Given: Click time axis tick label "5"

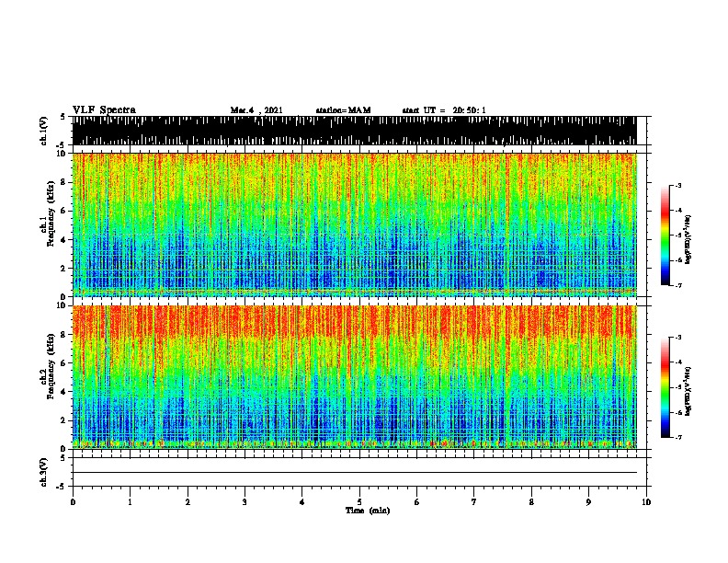Looking at the screenshot, I should 359,501.
